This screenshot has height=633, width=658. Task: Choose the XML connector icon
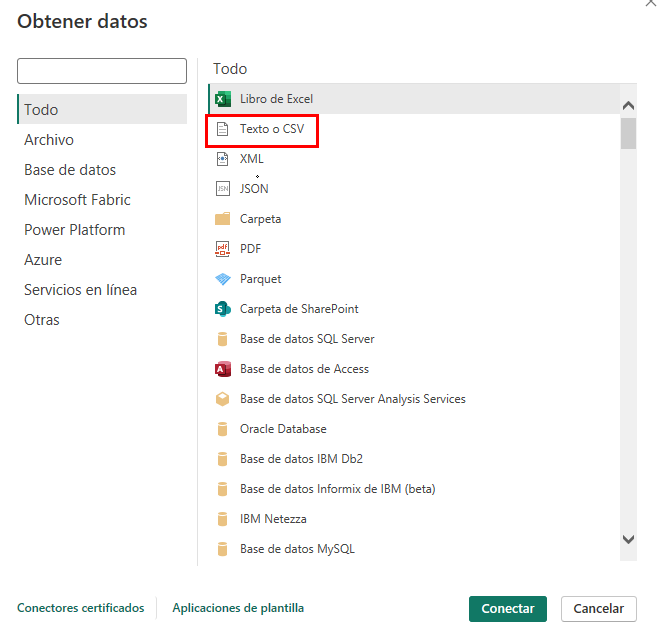pos(222,159)
